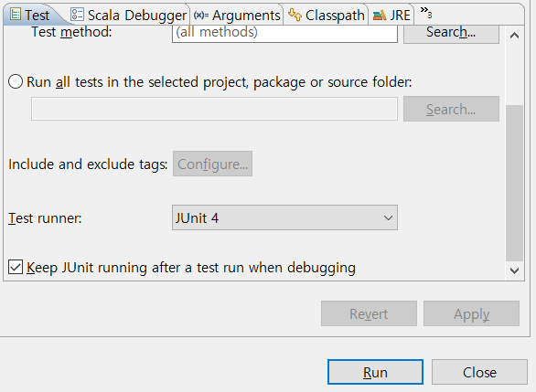
Task: Click the Close button
Action: [479, 372]
